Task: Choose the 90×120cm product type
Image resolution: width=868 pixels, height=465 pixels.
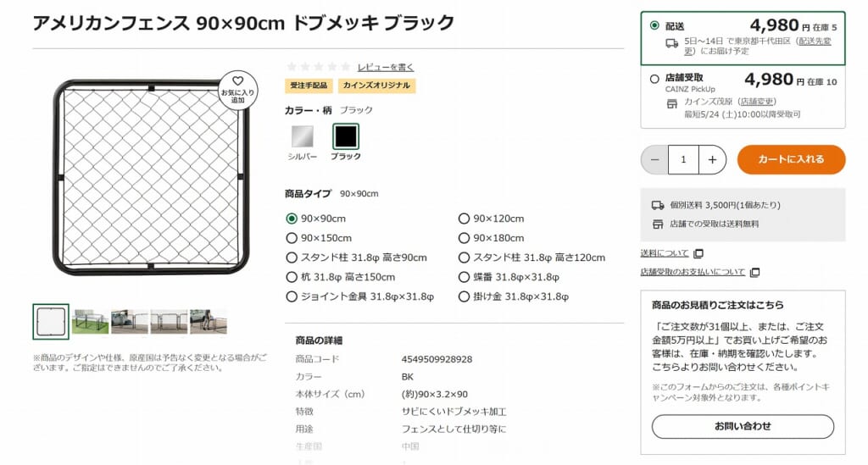Action: click(465, 219)
